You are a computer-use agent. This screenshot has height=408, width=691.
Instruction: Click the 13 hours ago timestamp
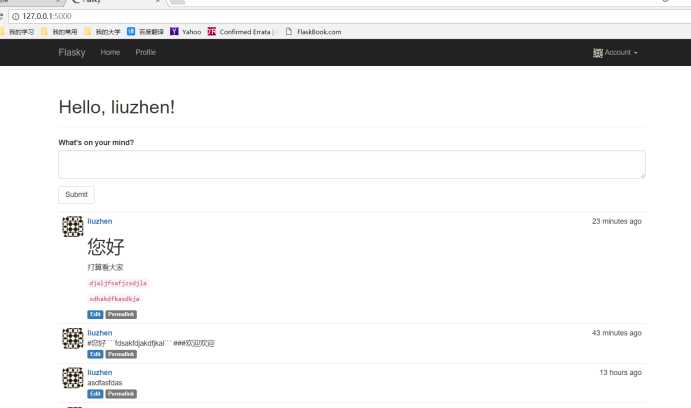(620, 372)
